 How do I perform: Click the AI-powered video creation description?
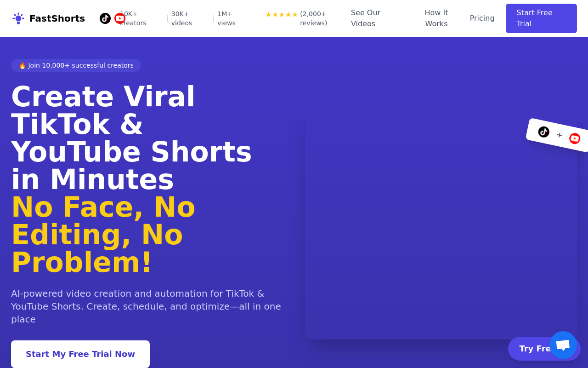(146, 306)
